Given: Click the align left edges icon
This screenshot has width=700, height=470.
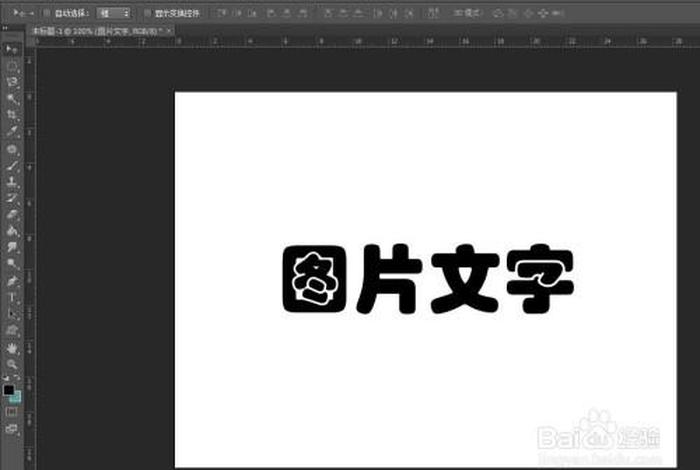Looking at the screenshot, I should (x=271, y=13).
